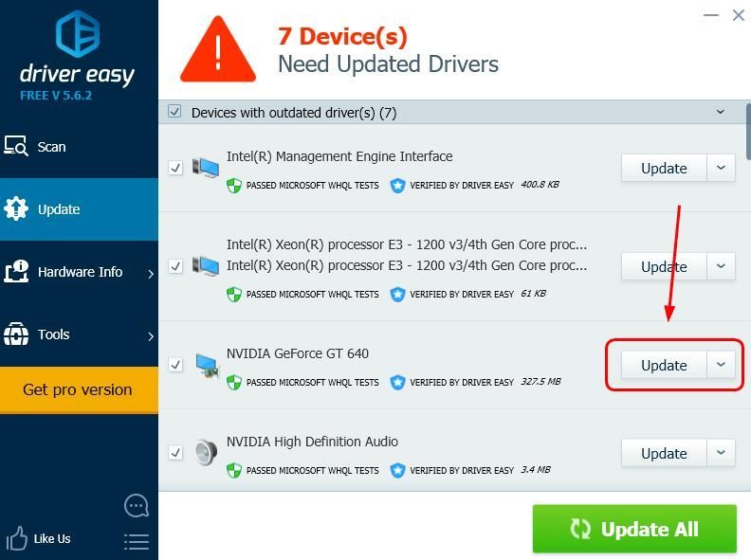This screenshot has height=560, width=751.
Task: Click the Driver Easy logo icon
Action: click(78, 33)
